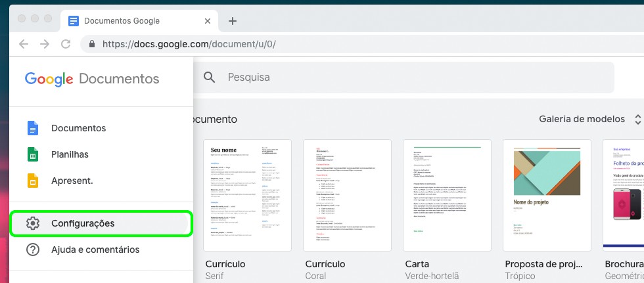
Task: Open the Proposta de projeto Trópico template
Action: pos(547,195)
